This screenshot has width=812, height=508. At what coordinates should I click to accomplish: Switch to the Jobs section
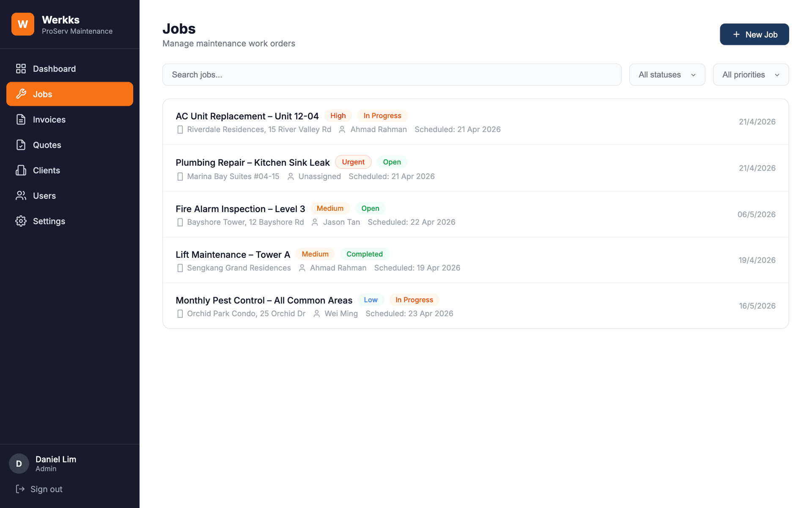pyautogui.click(x=42, y=94)
